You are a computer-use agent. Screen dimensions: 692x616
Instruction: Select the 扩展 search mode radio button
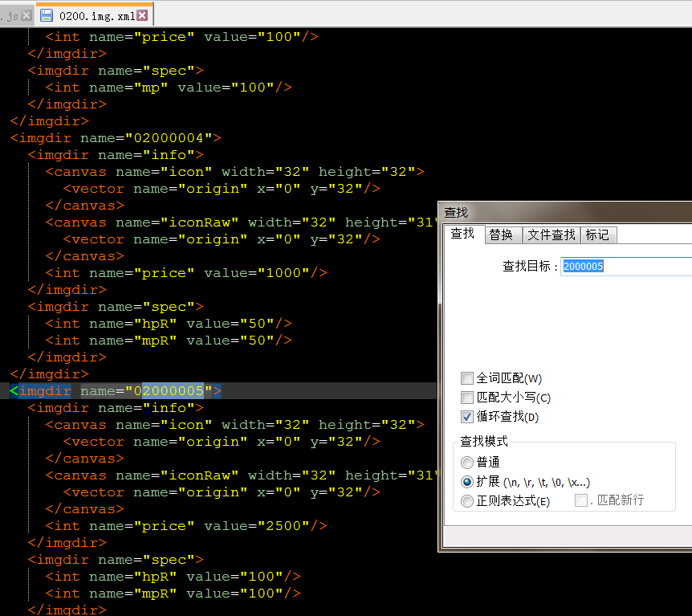467,482
